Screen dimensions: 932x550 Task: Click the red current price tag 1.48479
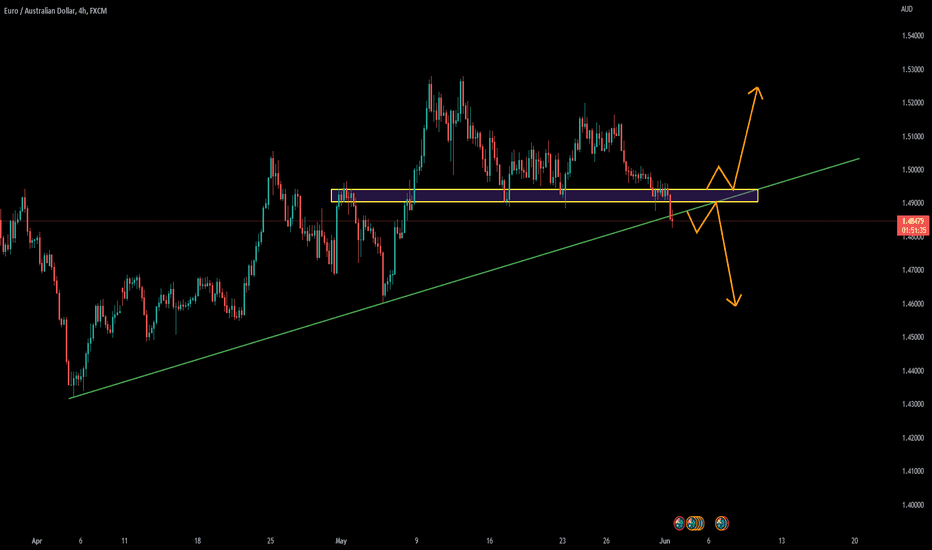tap(913, 226)
